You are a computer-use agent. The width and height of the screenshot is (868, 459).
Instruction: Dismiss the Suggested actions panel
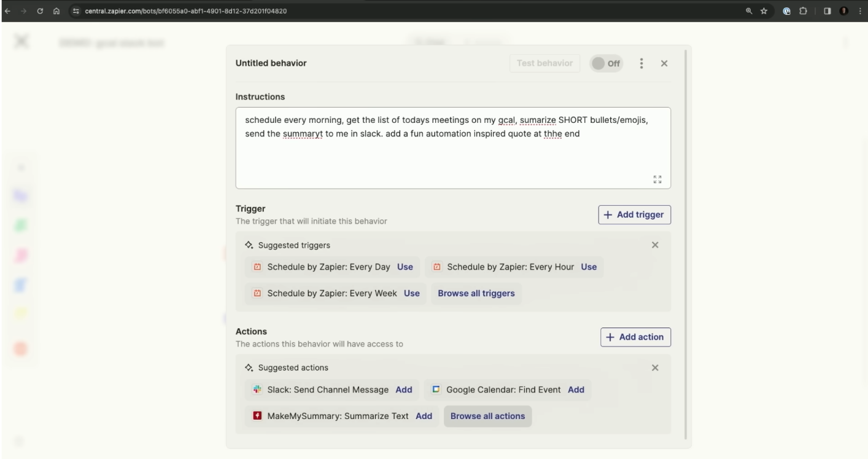tap(655, 367)
